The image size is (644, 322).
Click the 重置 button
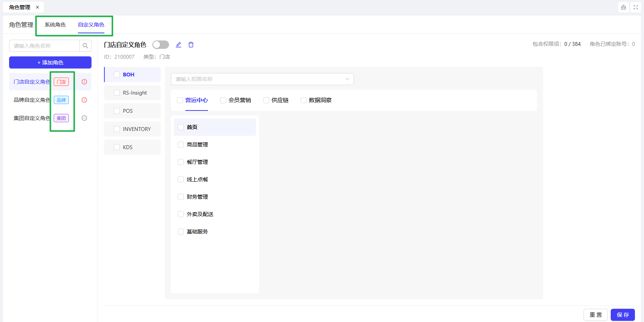pyautogui.click(x=596, y=315)
